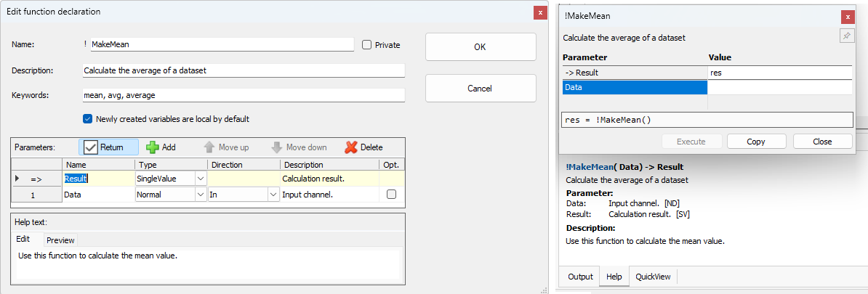The width and height of the screenshot is (868, 294).
Task: Select the Result row arrow indicator
Action: 17,178
